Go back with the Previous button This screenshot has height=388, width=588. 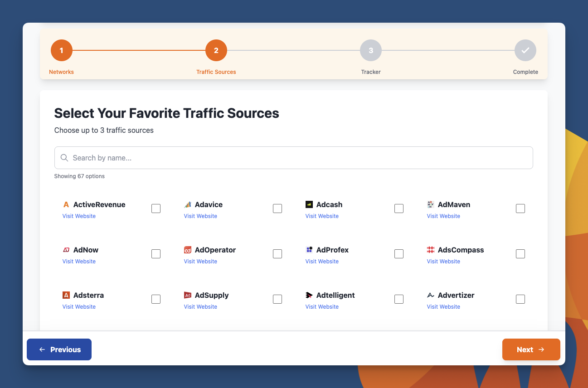59,349
